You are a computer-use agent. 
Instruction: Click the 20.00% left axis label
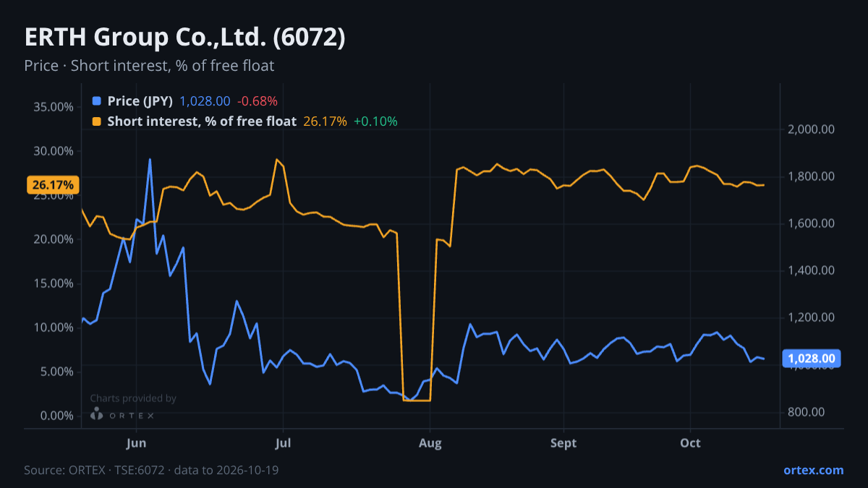54,239
